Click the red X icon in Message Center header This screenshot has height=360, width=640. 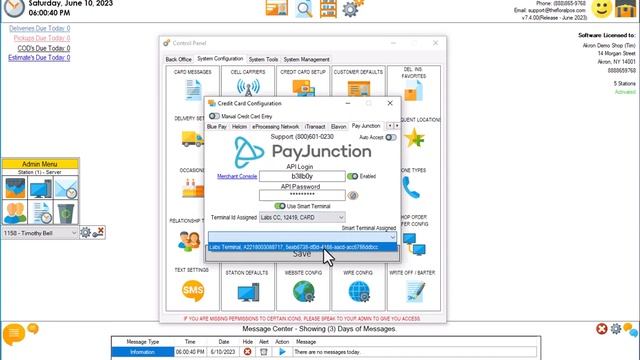[602, 329]
